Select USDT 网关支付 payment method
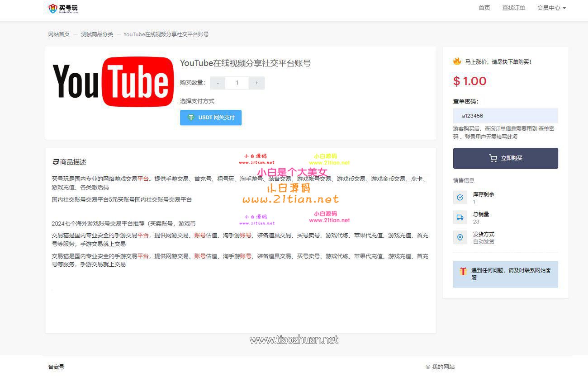The height and width of the screenshot is (377, 588). [211, 118]
